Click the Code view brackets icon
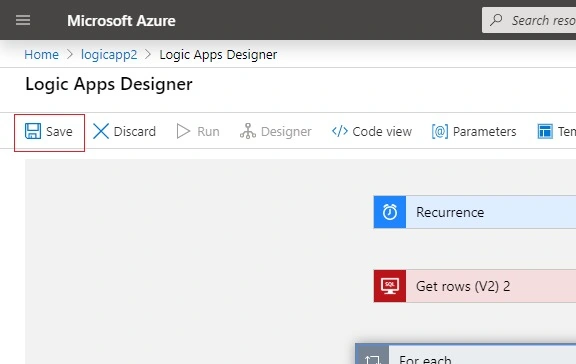The height and width of the screenshot is (364, 576). click(x=340, y=131)
